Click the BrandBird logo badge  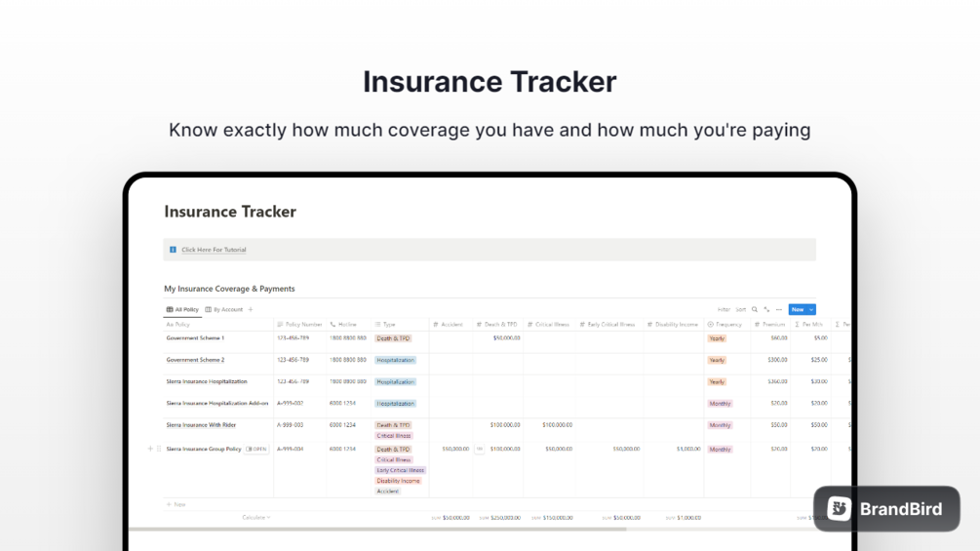click(886, 508)
